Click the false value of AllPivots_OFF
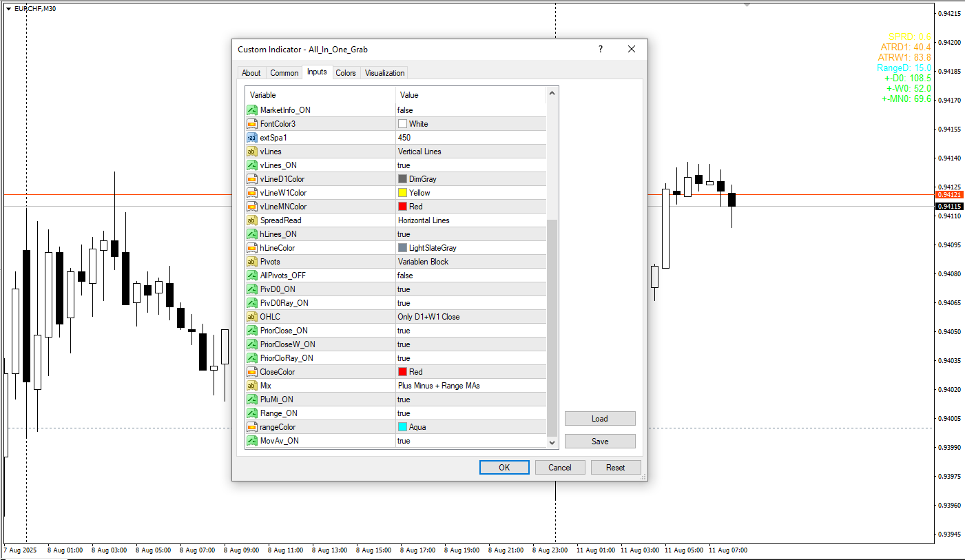 click(x=405, y=276)
